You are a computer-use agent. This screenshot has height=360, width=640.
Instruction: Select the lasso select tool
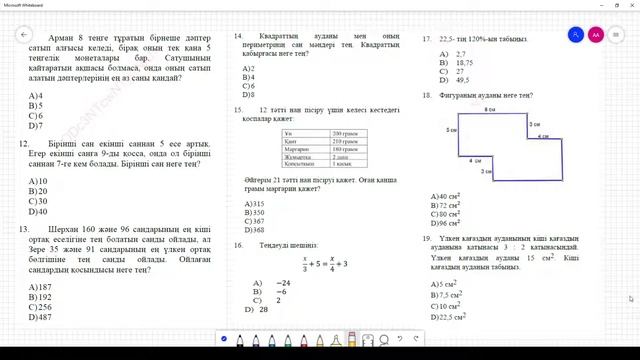tap(384, 340)
